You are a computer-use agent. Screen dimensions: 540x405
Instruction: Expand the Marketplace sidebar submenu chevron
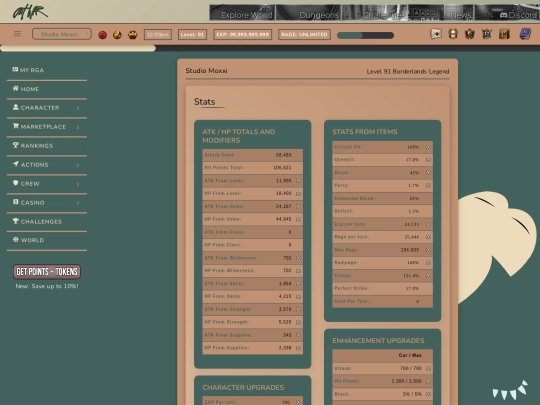(78, 127)
